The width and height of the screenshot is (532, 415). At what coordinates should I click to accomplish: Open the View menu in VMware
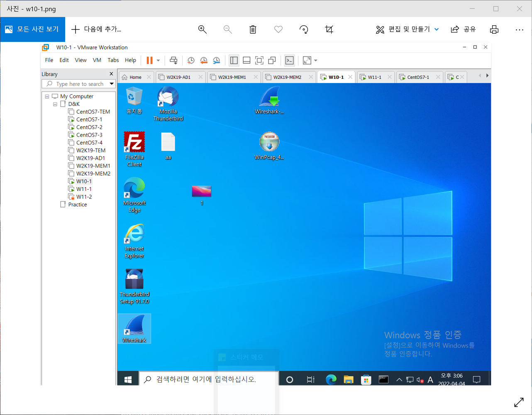(x=81, y=60)
